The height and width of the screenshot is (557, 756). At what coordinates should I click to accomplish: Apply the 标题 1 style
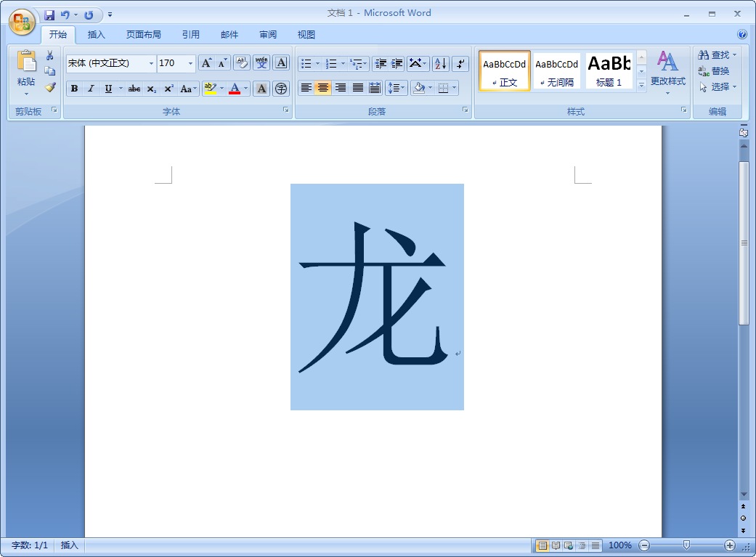(609, 71)
